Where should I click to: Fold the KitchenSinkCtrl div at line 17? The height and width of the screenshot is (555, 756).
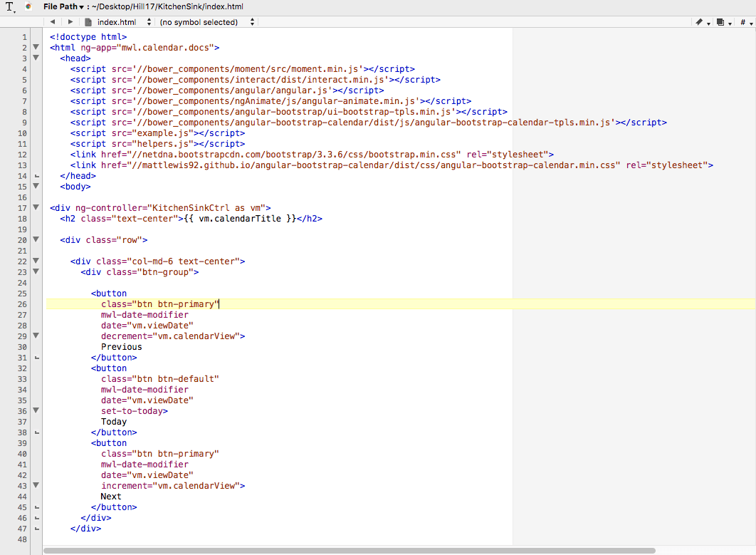36,207
